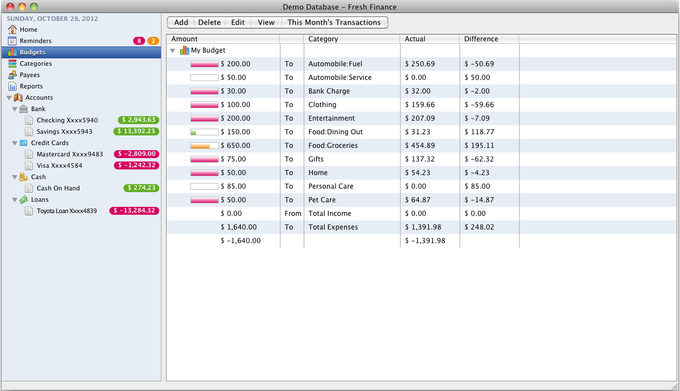Click the Bank building icon

click(x=24, y=109)
